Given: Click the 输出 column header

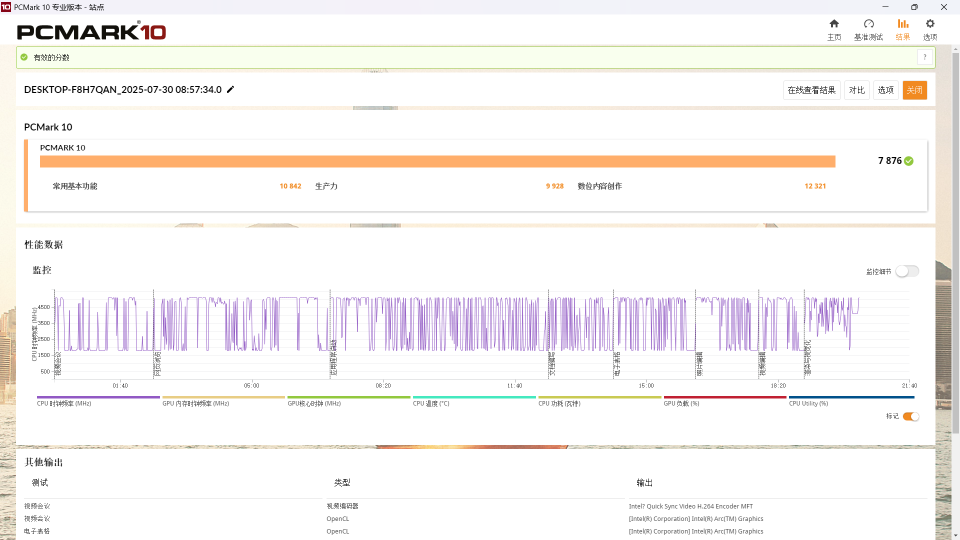Looking at the screenshot, I should point(644,482).
